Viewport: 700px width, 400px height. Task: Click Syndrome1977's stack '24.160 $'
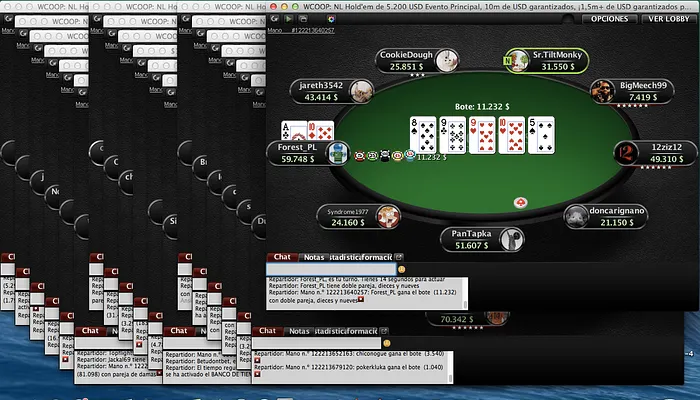coord(348,222)
